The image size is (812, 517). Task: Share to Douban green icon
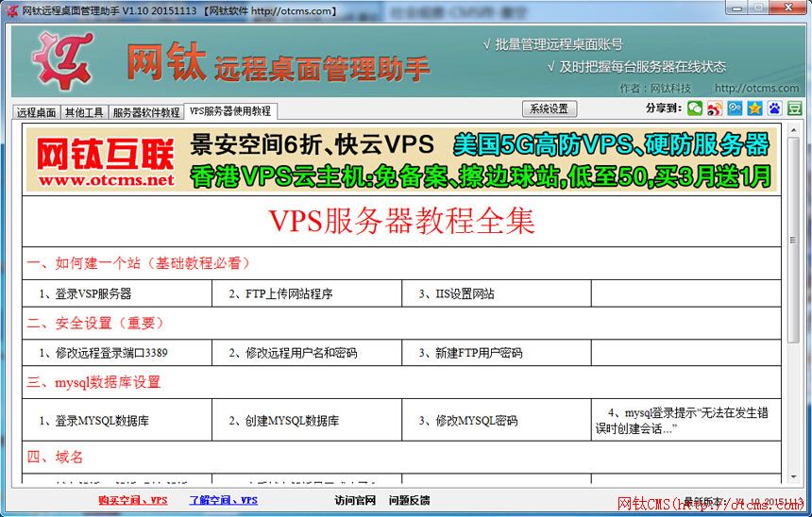pos(794,108)
